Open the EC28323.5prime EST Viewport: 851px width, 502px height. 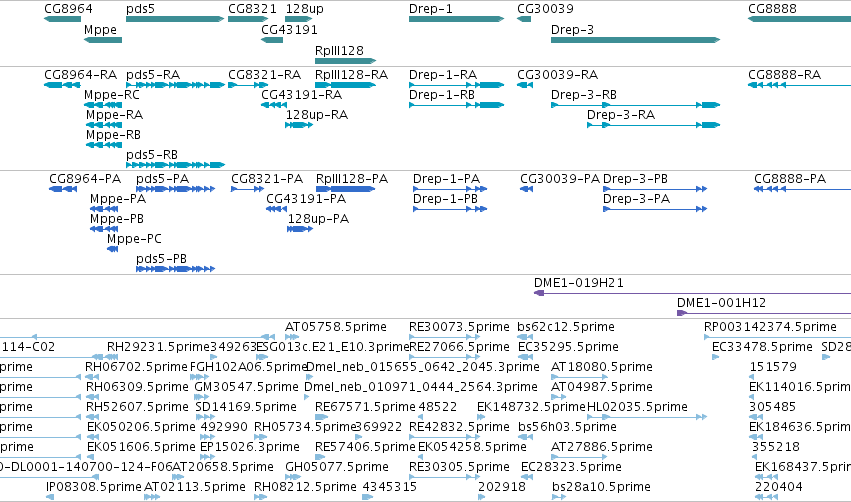click(x=527, y=477)
